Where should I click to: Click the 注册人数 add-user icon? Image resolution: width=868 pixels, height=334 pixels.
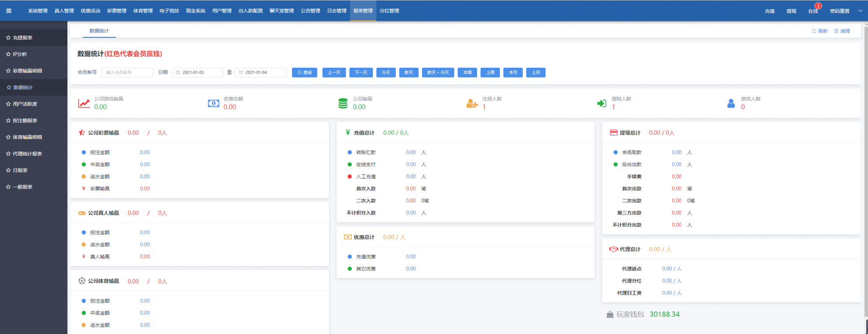472,103
